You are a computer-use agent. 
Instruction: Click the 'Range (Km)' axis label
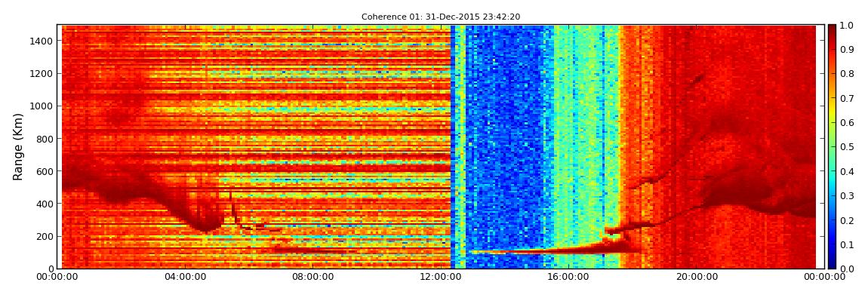pos(17,146)
